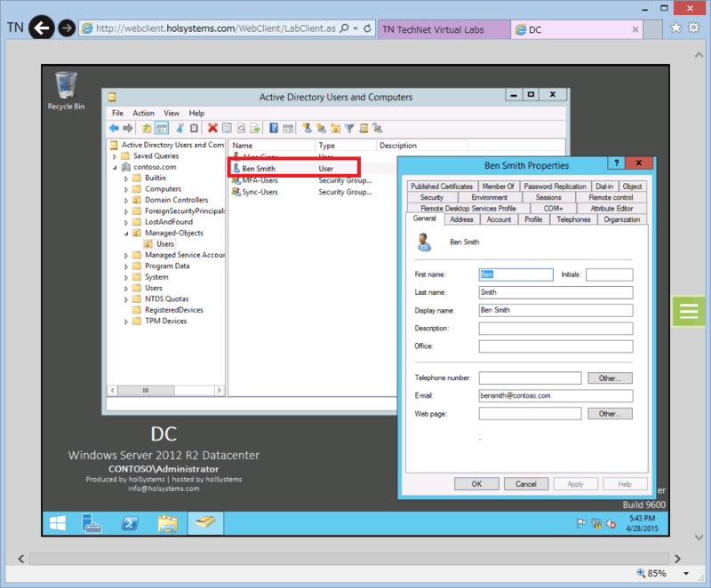Click the volume tray icon
Screen dimensions: 711x588
pyautogui.click(x=611, y=524)
